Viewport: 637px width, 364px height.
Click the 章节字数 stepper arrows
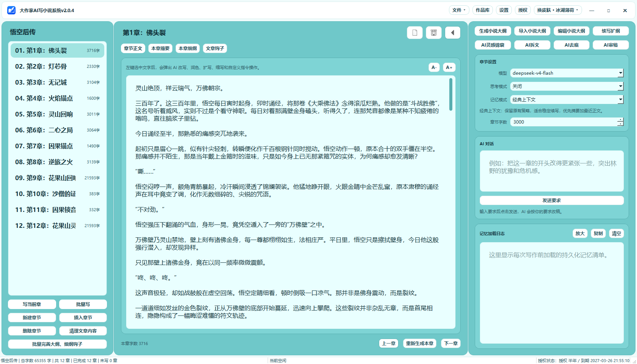(620, 122)
